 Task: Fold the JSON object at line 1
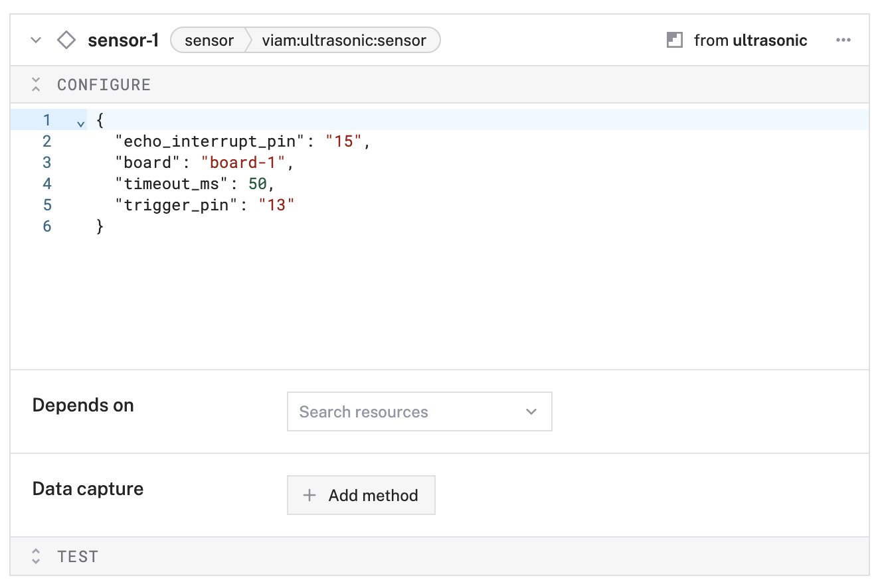(81, 123)
